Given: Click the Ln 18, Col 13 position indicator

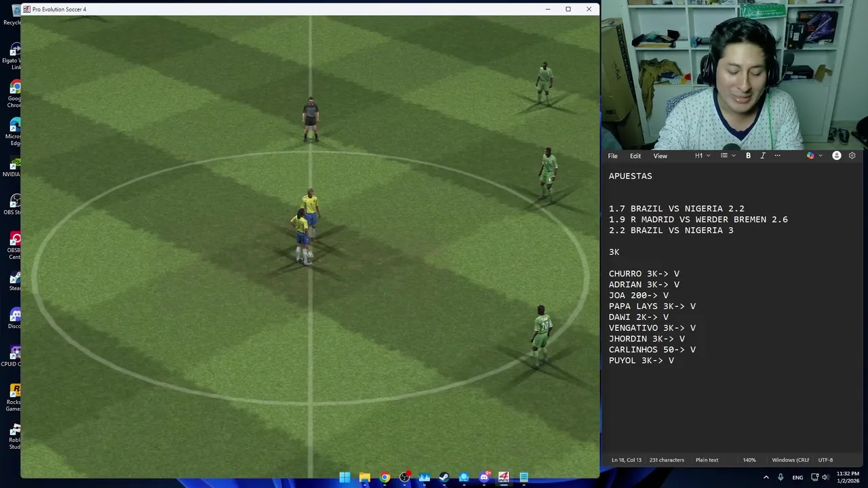Looking at the screenshot, I should (626, 460).
